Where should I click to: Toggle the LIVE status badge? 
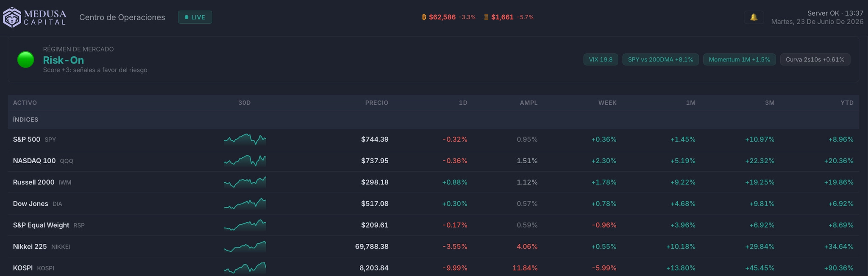coord(195,17)
